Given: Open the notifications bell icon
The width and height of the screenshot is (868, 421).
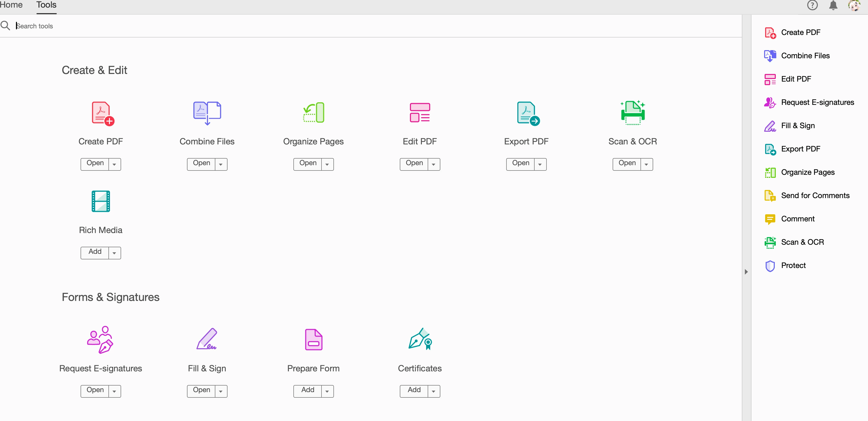Looking at the screenshot, I should pos(833,5).
